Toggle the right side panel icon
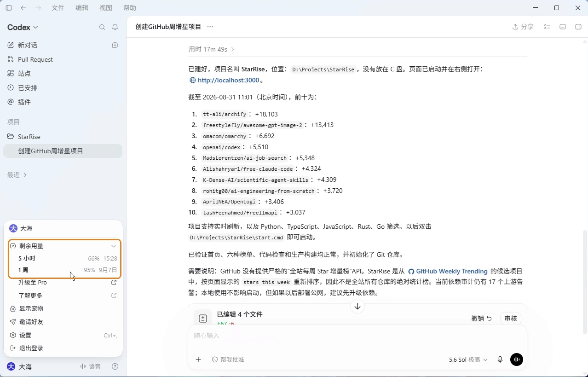 tap(578, 27)
